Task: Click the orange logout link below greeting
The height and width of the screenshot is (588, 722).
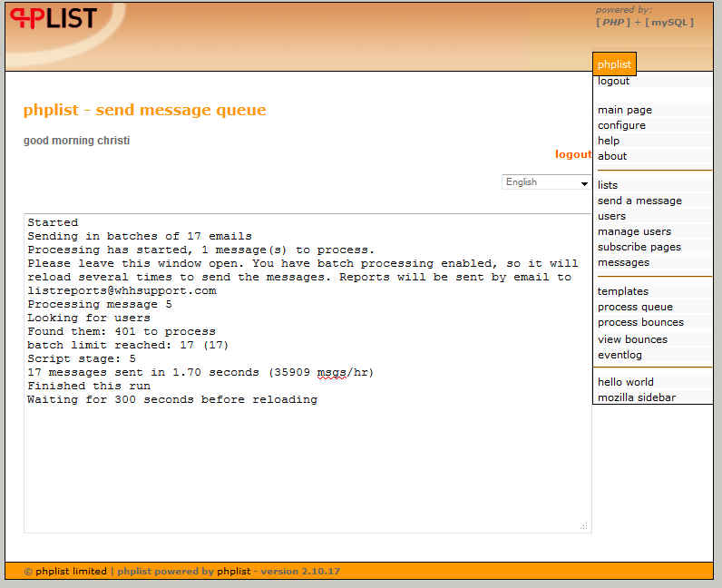Action: 572,154
